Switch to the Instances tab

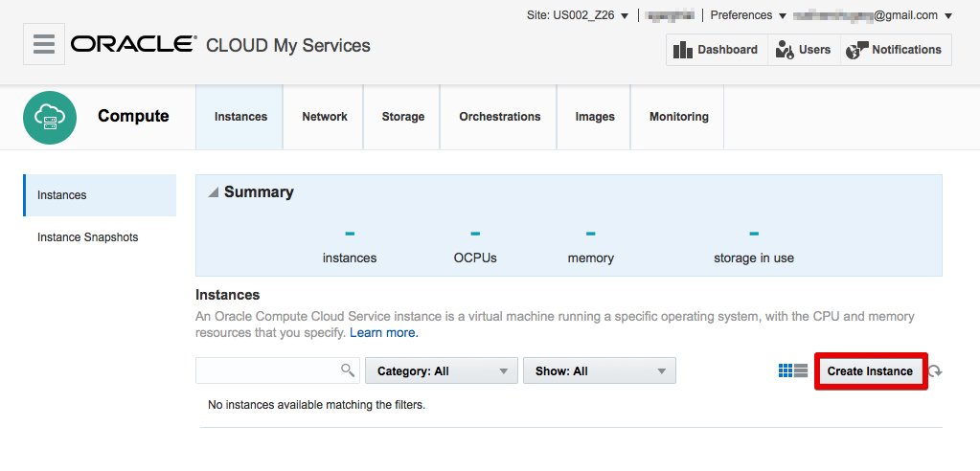240,117
